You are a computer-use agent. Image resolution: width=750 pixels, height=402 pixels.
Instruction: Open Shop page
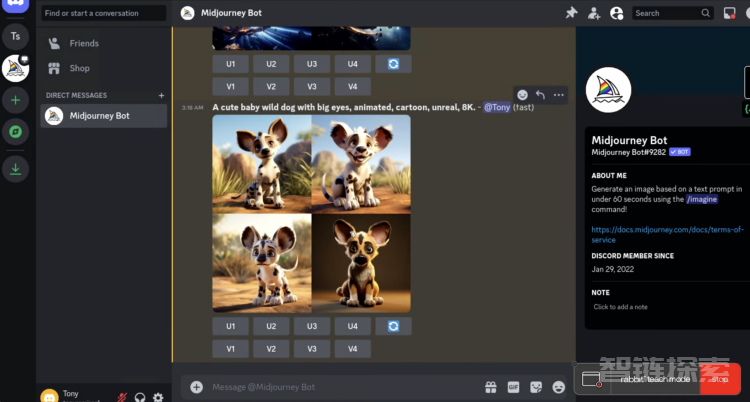tap(104, 68)
